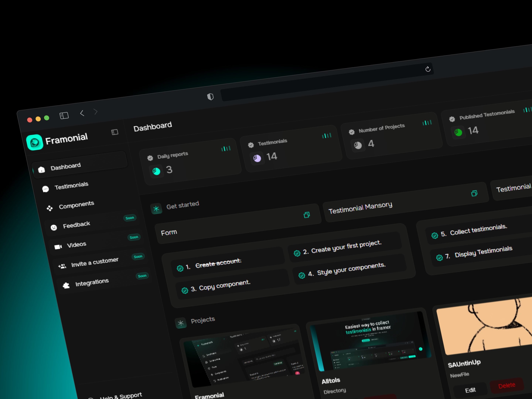Click the Daily reports pie chart icon
Screen dimensions: 532x399
(156, 171)
